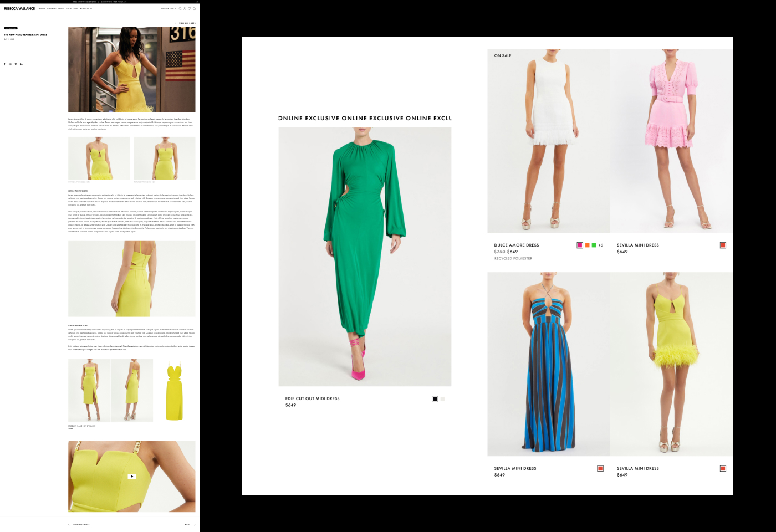Open the wishlist heart icon
776x532 pixels.
pyautogui.click(x=189, y=9)
